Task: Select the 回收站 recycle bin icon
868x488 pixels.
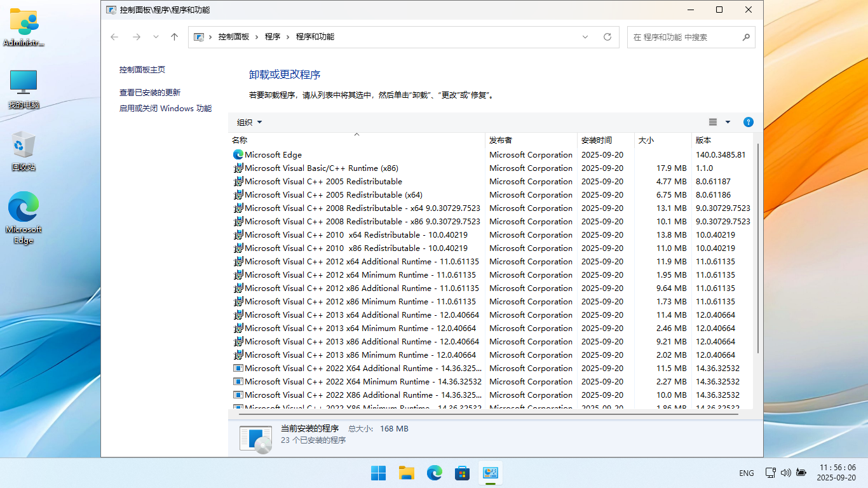Action: 24,151
